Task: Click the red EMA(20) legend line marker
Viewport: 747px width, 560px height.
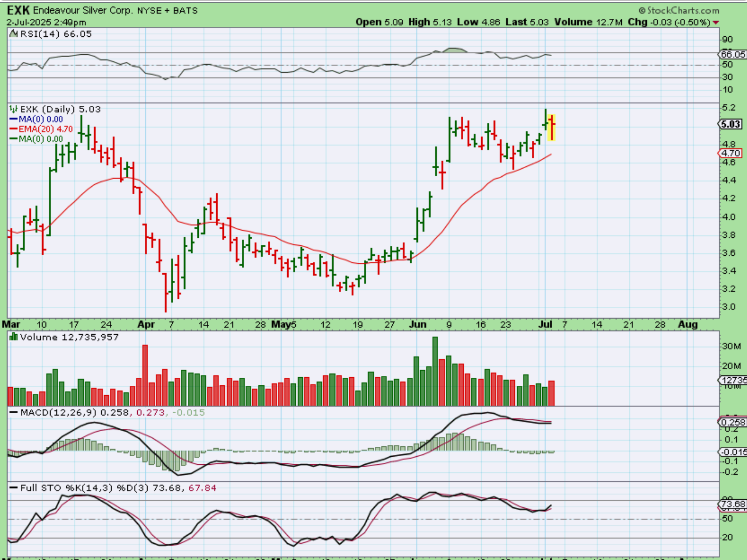Action: tap(14, 129)
